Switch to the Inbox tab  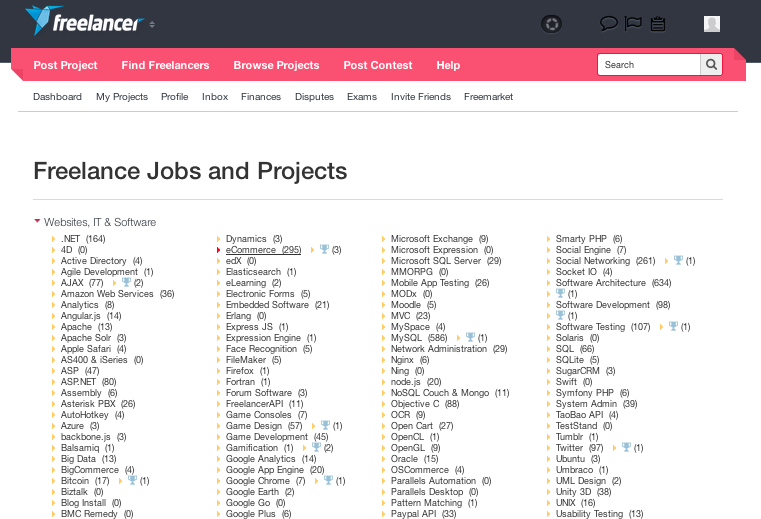[214, 97]
